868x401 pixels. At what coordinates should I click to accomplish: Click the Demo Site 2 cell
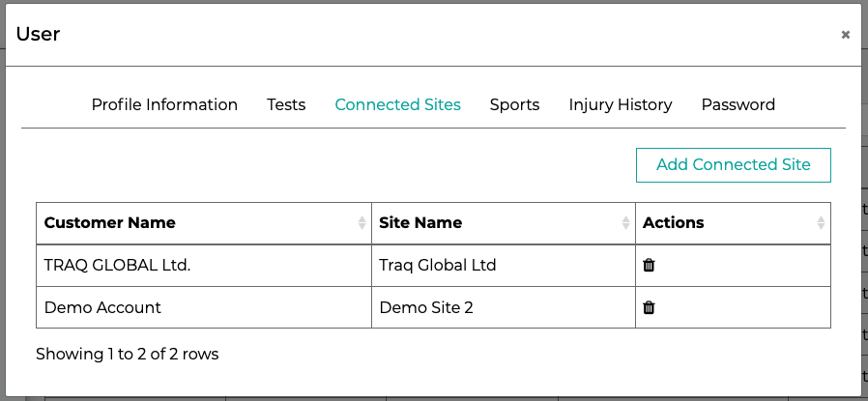tap(504, 307)
